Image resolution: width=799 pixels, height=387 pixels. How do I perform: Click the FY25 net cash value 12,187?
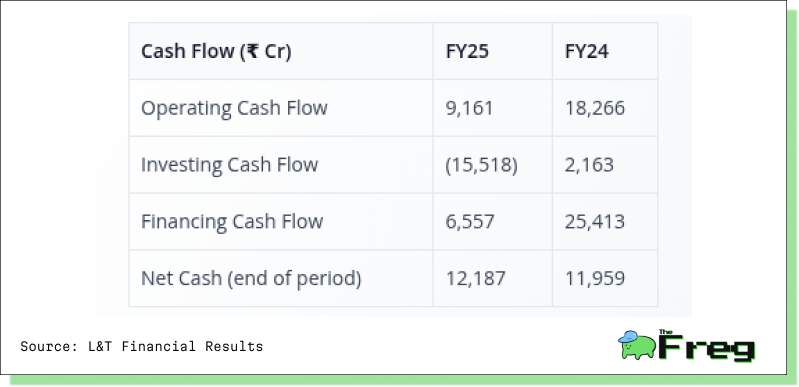tap(476, 279)
